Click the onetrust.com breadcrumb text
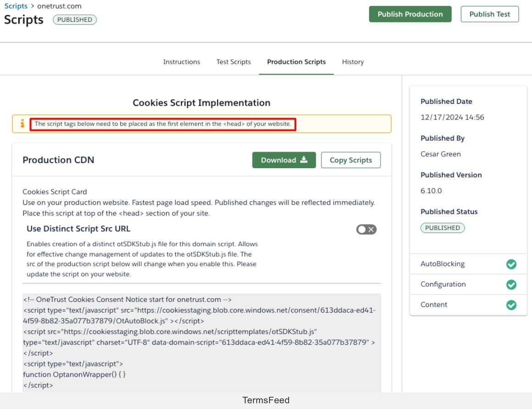This screenshot has height=409, width=532. coord(59,6)
